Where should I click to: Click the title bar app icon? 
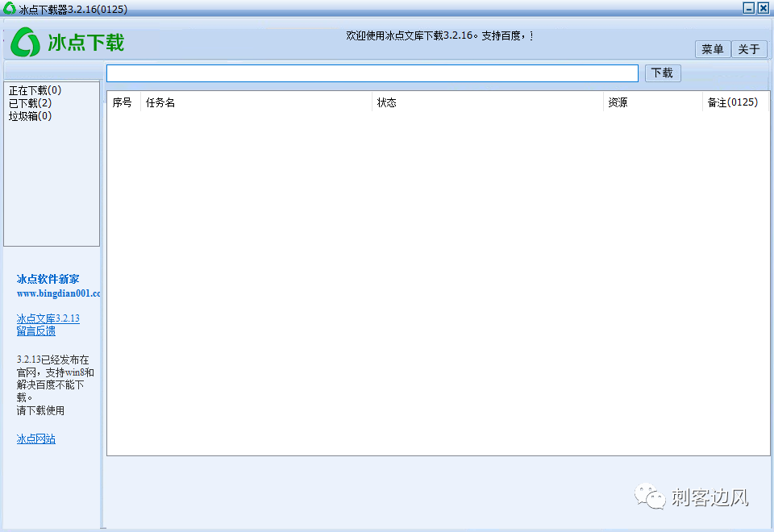click(x=10, y=8)
